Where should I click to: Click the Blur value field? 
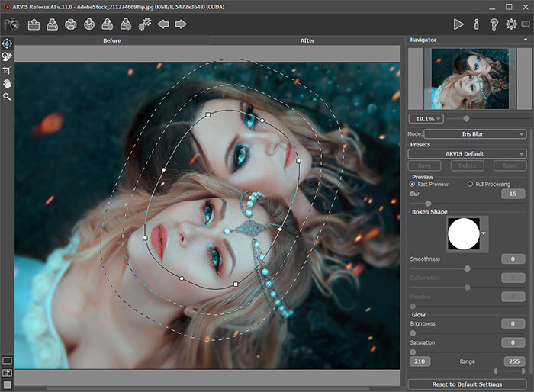coord(513,194)
